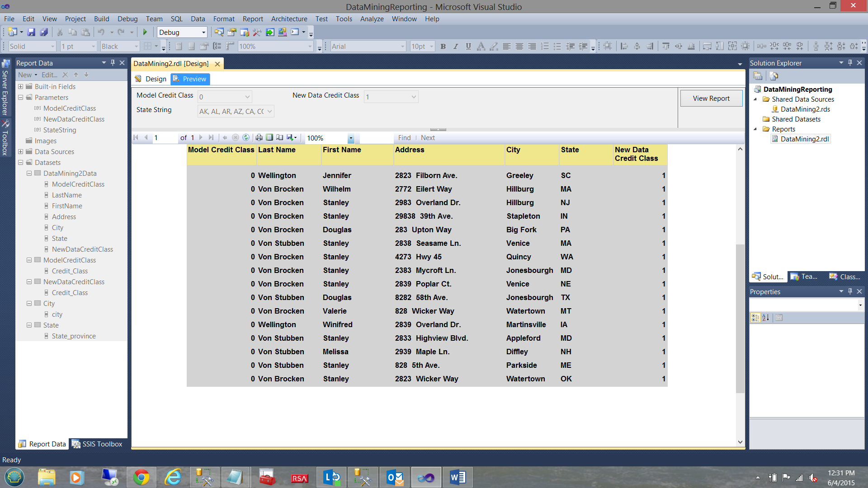Open the Toolbox icon in toolbar
Viewport: 868px width, 488px height.
(257, 32)
